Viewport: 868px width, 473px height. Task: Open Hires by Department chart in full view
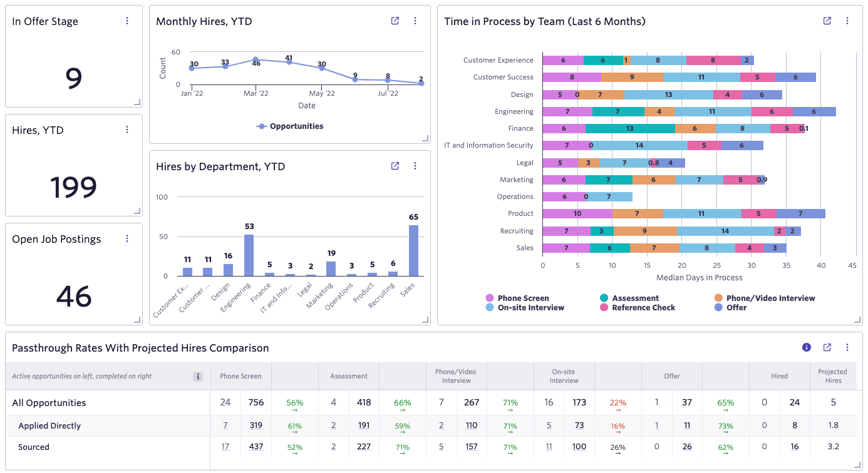coord(395,166)
